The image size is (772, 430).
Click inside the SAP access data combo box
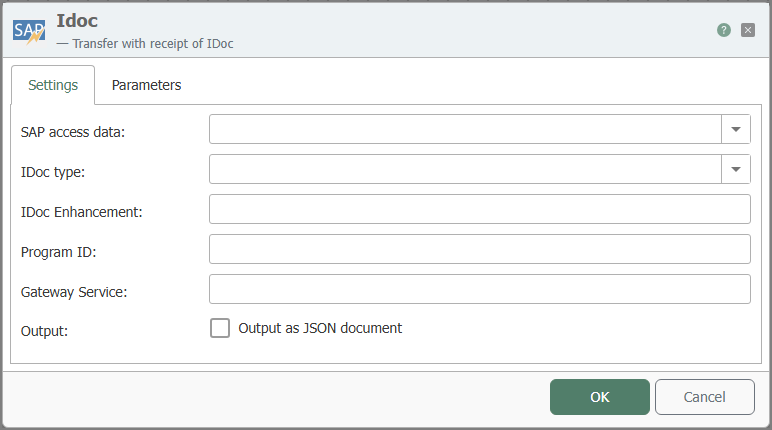(465, 129)
